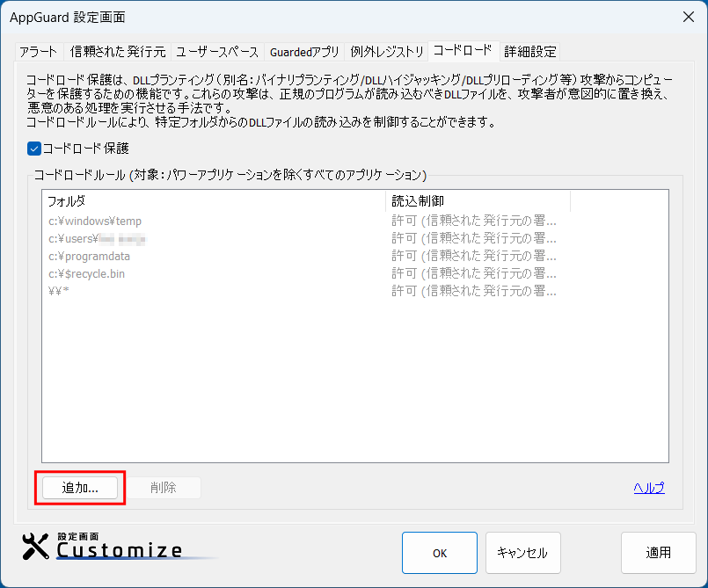Image resolution: width=708 pixels, height=588 pixels.
Task: Switch to the アラート tab
Action: point(39,51)
